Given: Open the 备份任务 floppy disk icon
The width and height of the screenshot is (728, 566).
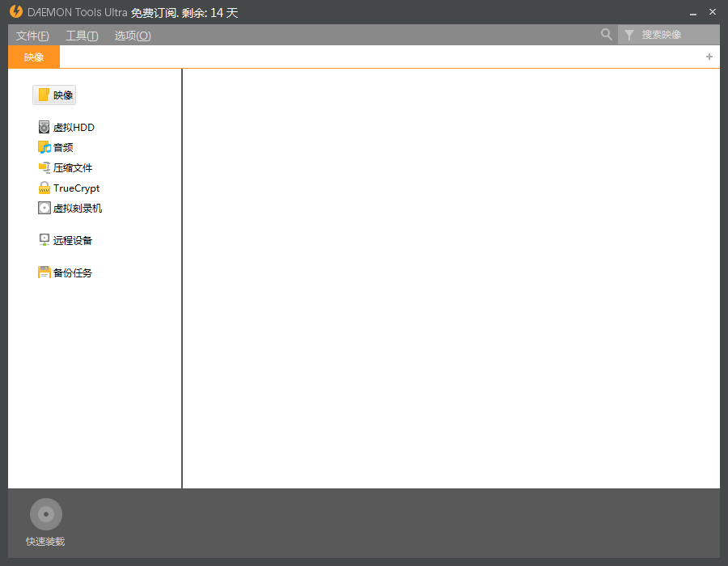Looking at the screenshot, I should tap(44, 272).
